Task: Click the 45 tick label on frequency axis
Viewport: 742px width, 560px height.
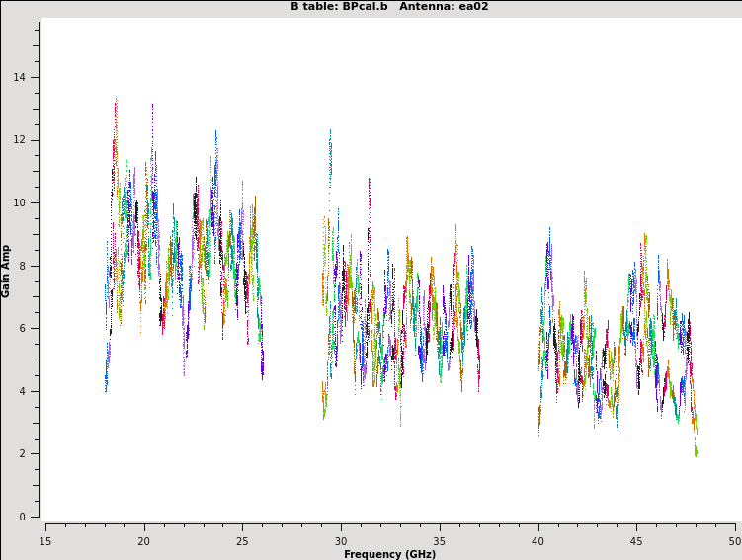Action: tap(636, 541)
